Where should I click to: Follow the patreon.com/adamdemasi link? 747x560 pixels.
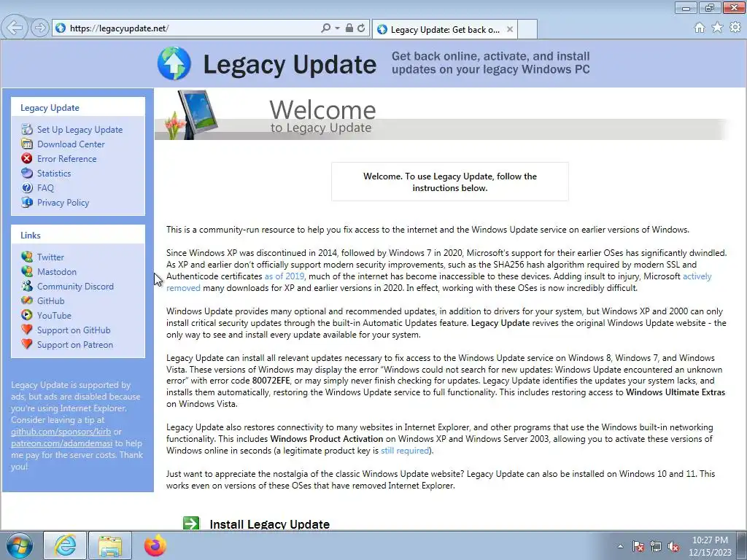click(62, 443)
